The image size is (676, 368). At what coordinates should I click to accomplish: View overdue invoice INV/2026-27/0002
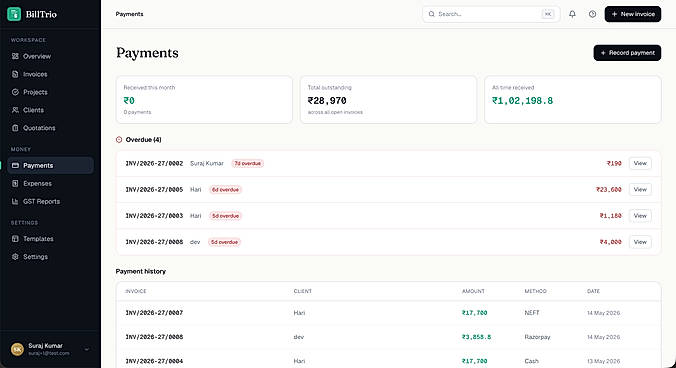coord(640,163)
